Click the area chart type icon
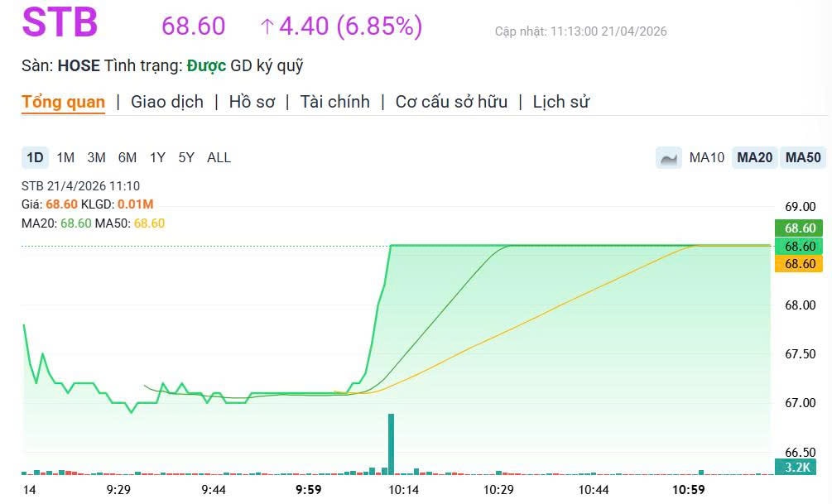 [x=669, y=157]
